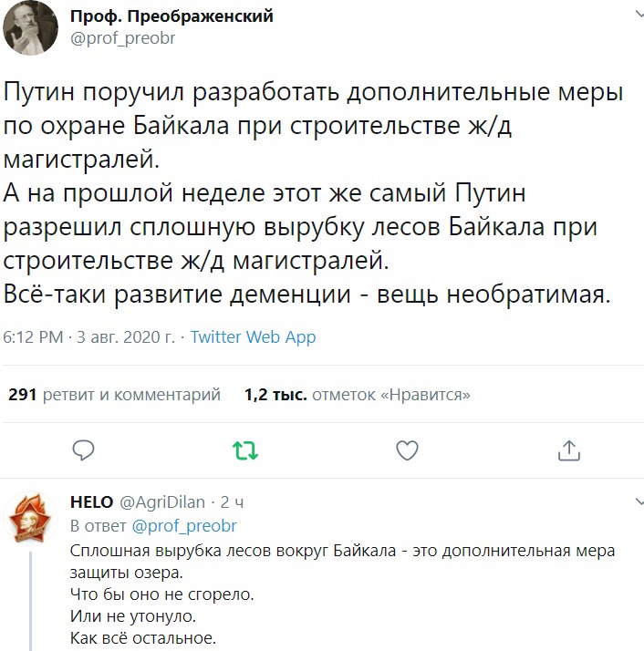Click the reply's 2 ч timestamp
Viewport: 644px width, 651px height.
(x=233, y=502)
